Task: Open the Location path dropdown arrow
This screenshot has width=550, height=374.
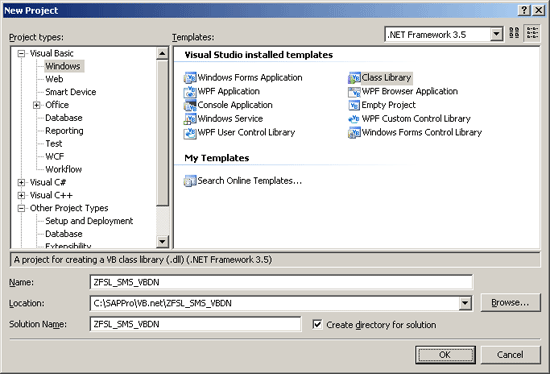Action: coord(465,303)
